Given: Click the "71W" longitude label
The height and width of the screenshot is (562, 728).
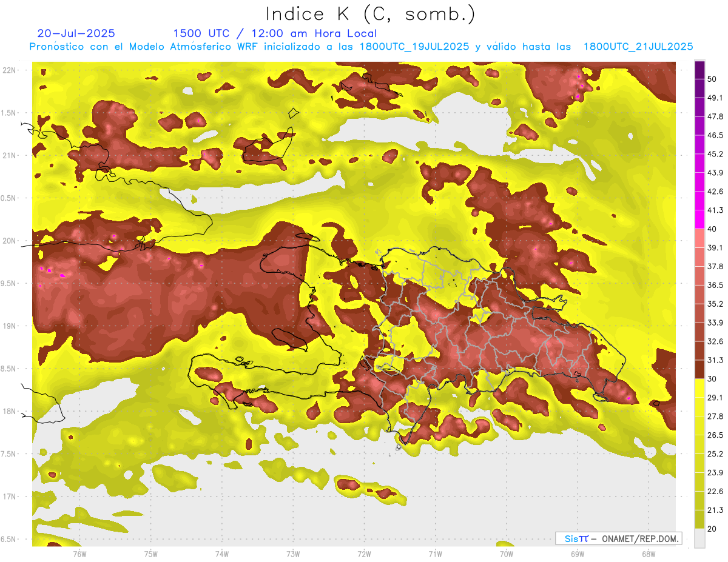Looking at the screenshot, I should [x=435, y=554].
